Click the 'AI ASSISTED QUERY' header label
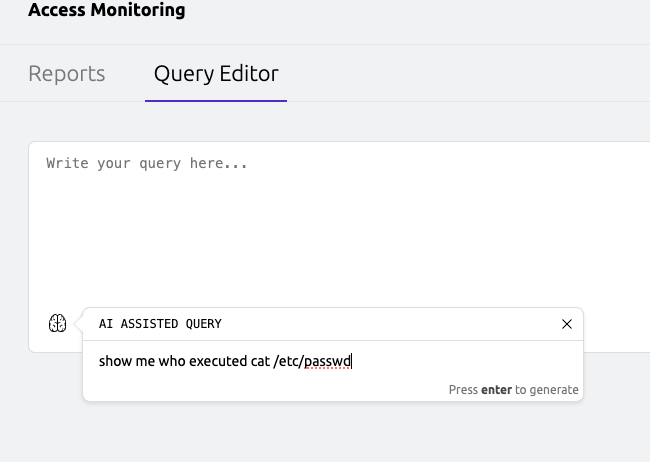650x462 pixels. (x=160, y=324)
